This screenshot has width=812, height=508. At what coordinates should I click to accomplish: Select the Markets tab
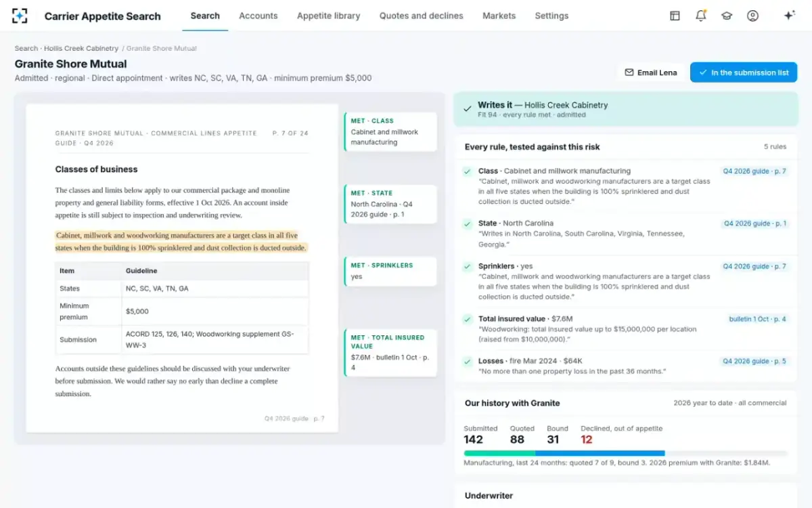499,16
